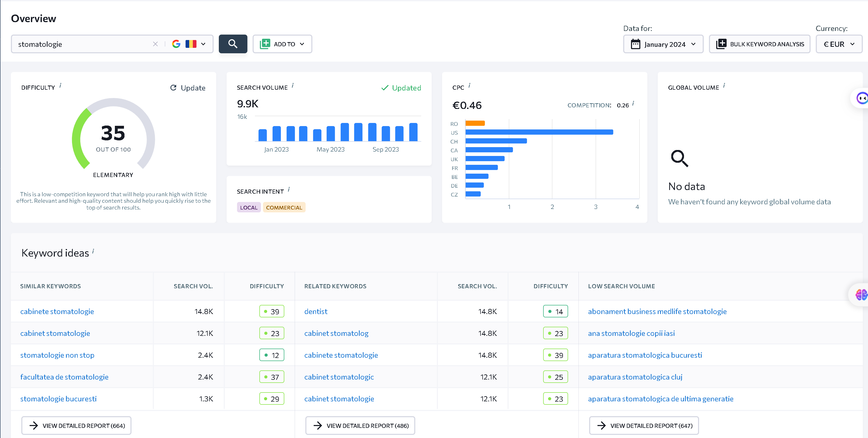Open the January 2024 date dropdown
The width and height of the screenshot is (868, 438).
663,44
